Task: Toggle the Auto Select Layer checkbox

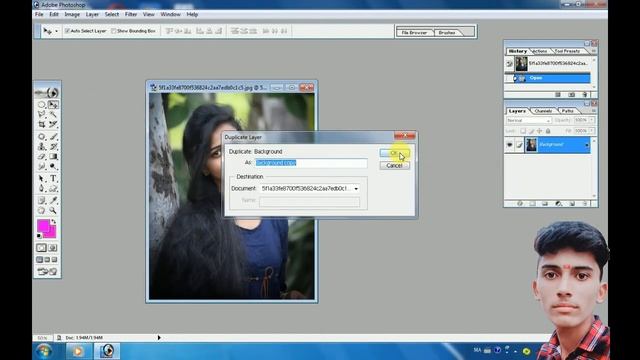Action: 67,31
